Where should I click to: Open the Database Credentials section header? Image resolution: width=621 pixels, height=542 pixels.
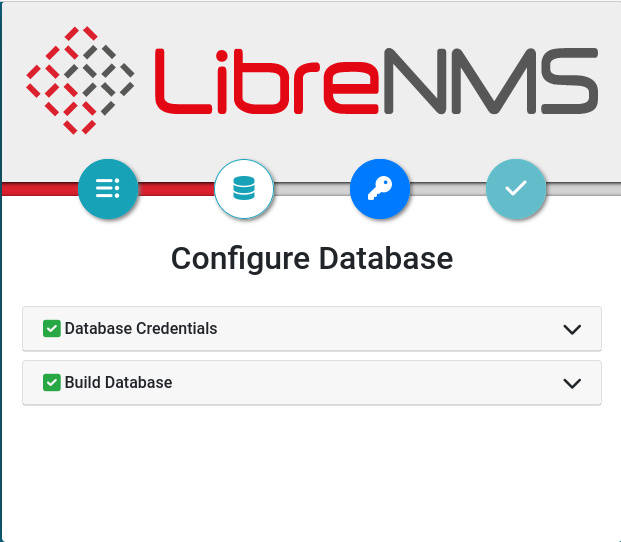coord(312,329)
